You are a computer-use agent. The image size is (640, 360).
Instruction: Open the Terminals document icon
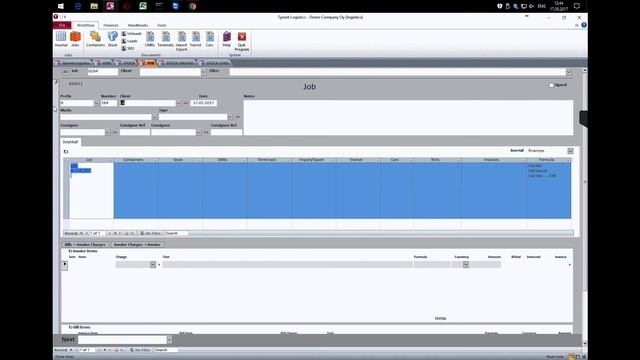click(165, 39)
